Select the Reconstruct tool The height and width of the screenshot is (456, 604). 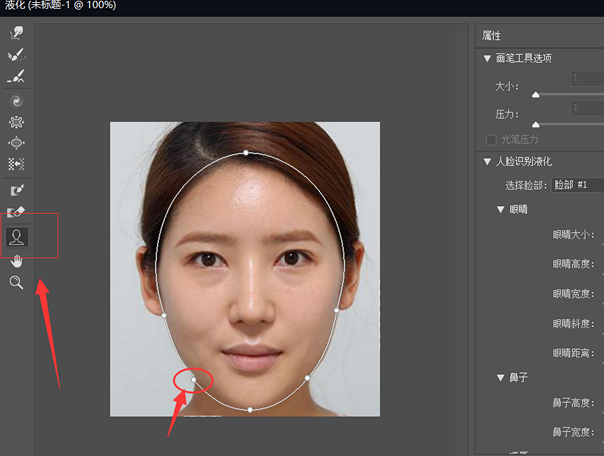click(x=17, y=55)
